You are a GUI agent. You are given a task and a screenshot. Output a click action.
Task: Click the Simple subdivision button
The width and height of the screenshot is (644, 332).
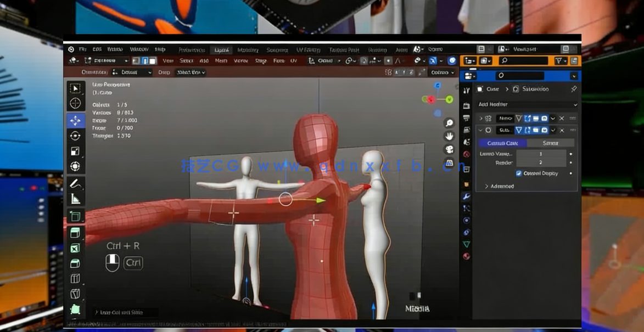[550, 143]
